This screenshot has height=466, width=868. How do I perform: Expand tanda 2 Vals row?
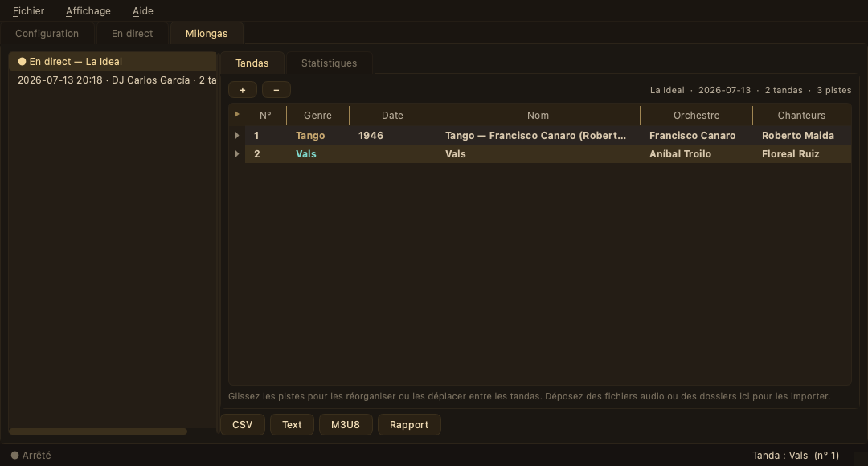pyautogui.click(x=237, y=153)
